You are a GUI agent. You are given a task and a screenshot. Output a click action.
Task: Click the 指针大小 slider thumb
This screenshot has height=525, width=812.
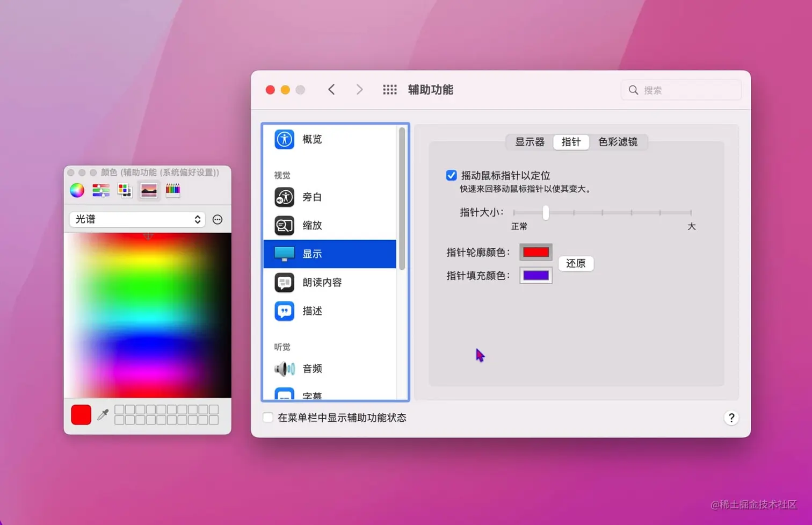(546, 212)
